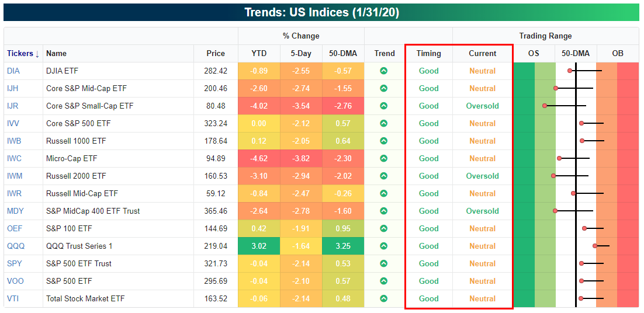Screen dimensions: 644x313
Task: Open the IWC ticker link
Action: point(14,158)
